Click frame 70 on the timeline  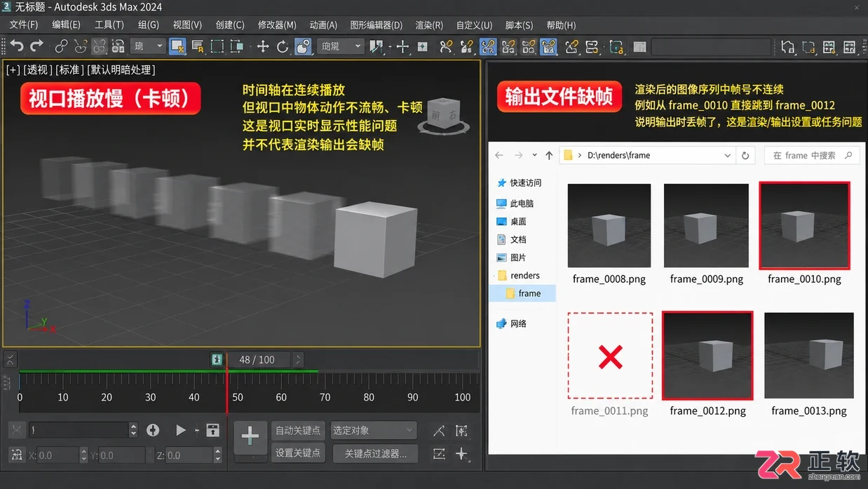325,396
